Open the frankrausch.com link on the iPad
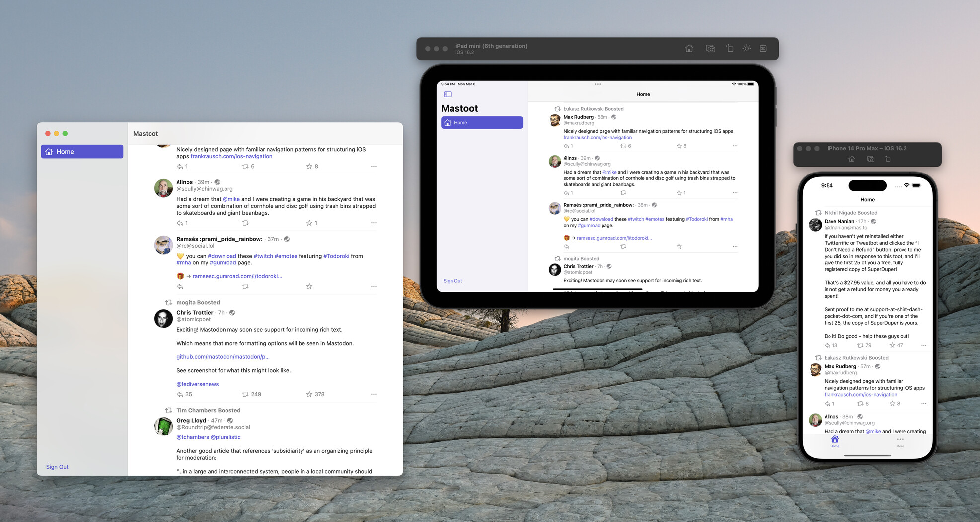 pyautogui.click(x=598, y=138)
